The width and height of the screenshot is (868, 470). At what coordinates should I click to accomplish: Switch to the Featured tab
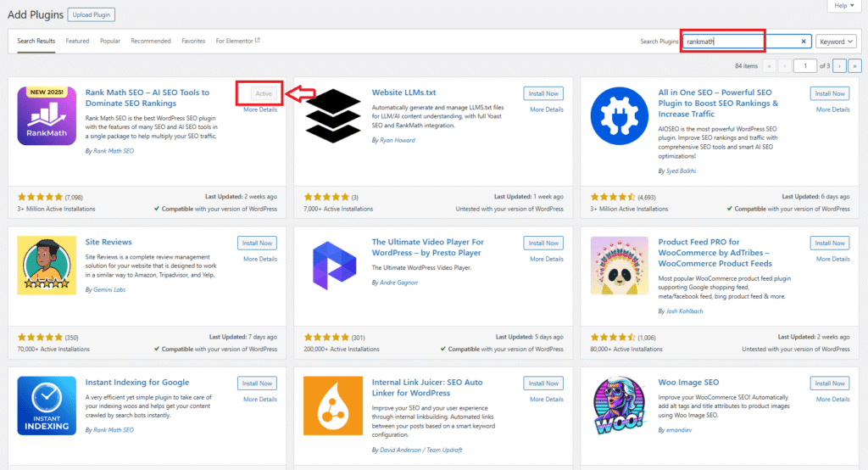(77, 41)
